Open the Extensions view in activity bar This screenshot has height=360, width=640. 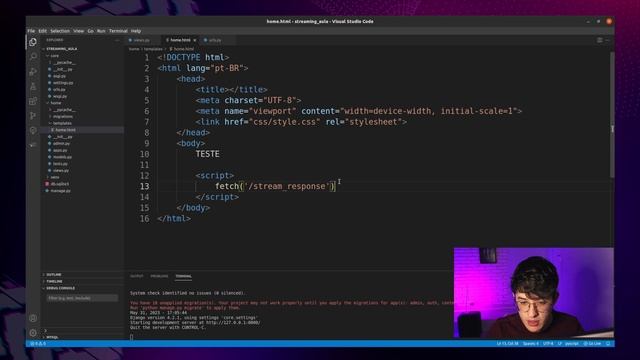[x=33, y=101]
